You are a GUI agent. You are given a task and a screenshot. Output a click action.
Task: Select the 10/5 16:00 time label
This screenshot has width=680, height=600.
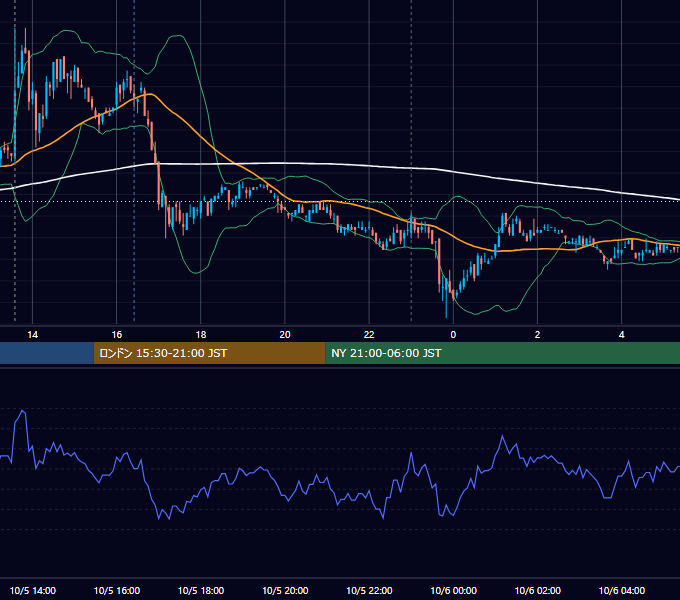(x=117, y=590)
